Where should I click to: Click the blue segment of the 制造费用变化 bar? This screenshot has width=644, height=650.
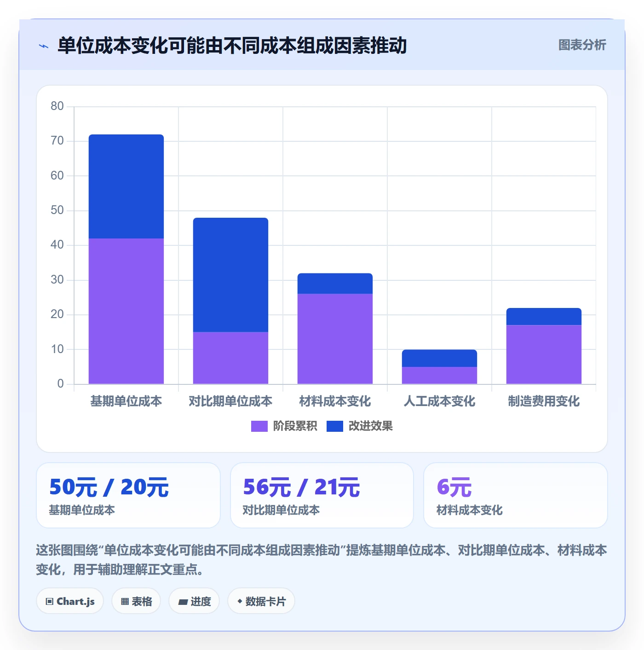tap(544, 317)
